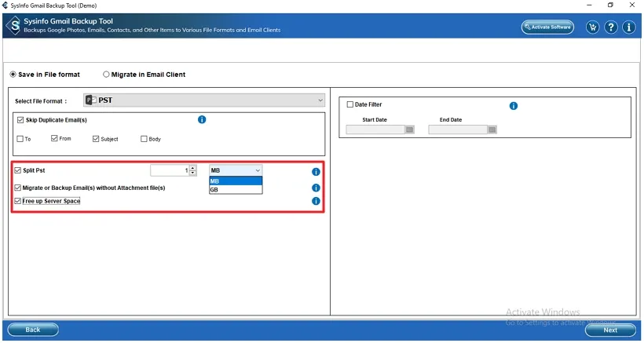The width and height of the screenshot is (644, 343).
Task: Click info icon in the Split Pst row
Action: pyautogui.click(x=316, y=172)
